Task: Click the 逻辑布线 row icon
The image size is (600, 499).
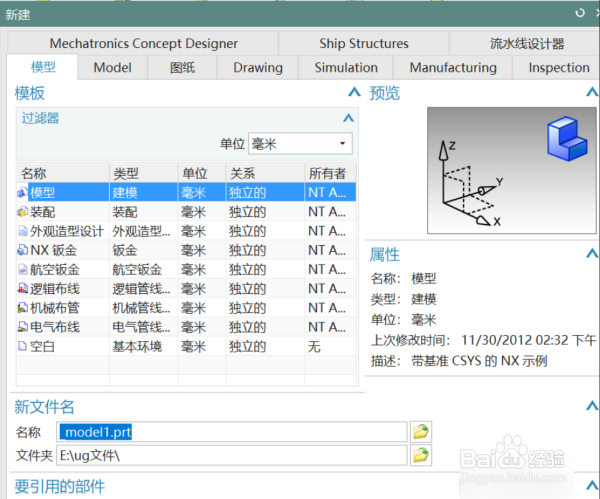Action: click(x=23, y=289)
